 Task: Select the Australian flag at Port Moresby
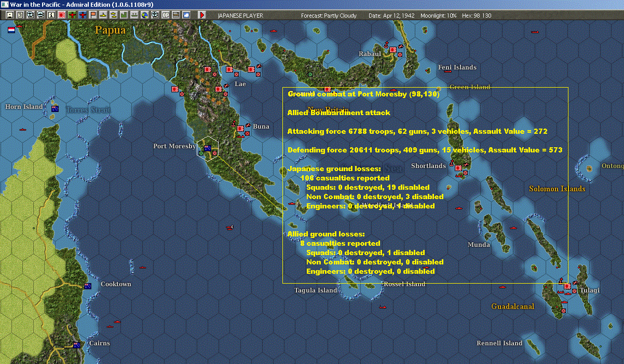coord(207,148)
